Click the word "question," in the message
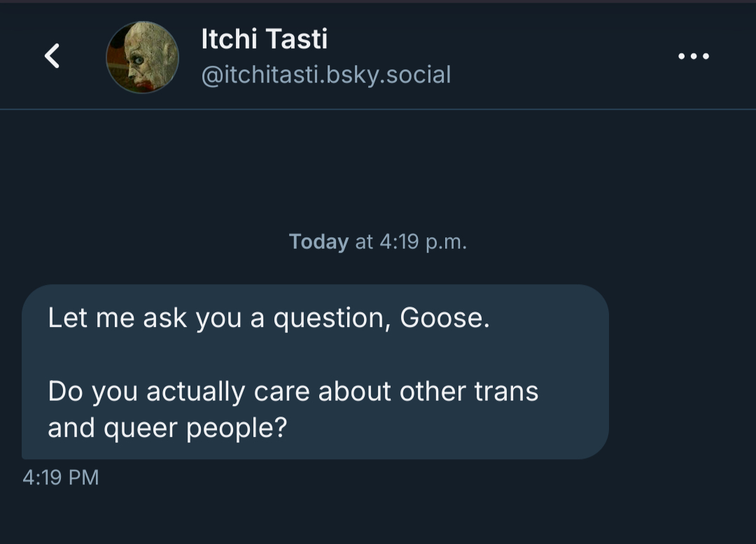 pyautogui.click(x=330, y=319)
